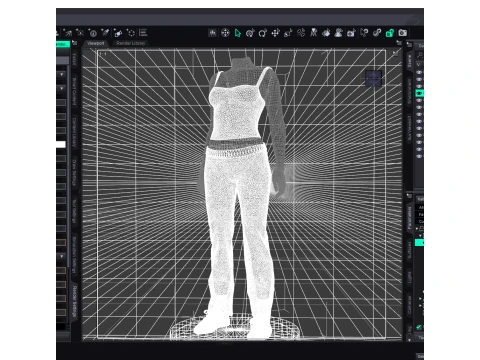This screenshot has height=360, width=480.
Task: Open the Content Library side tab
Action: pos(74,132)
